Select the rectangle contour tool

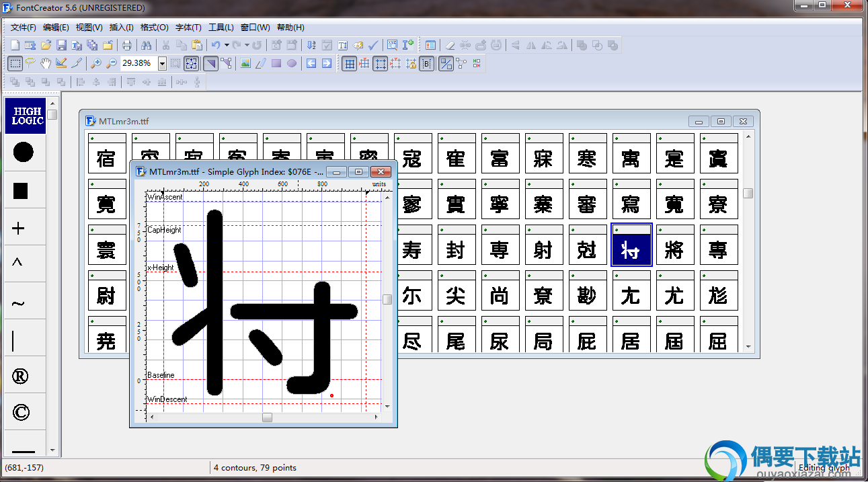(x=276, y=63)
